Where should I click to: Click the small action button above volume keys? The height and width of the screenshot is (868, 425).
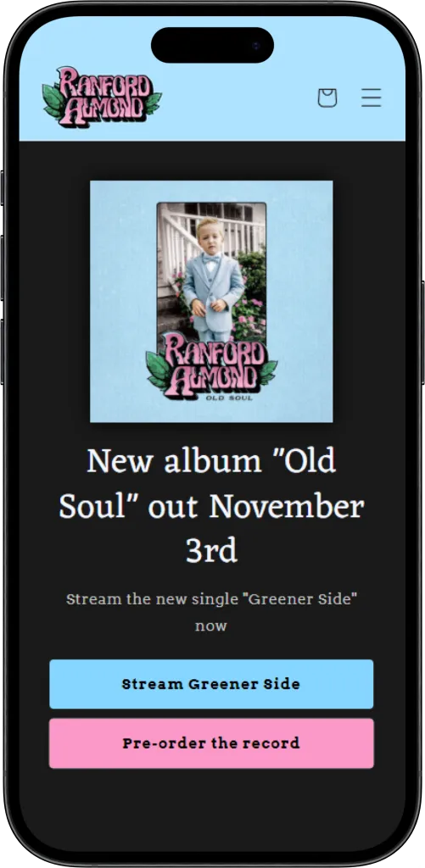[3, 187]
